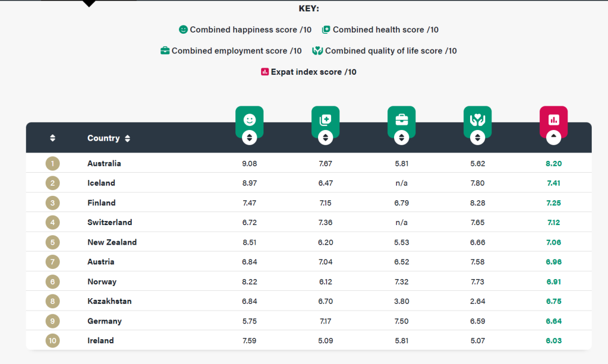Click the quality of life icon header
Viewport: 608px width, 364px height.
tap(477, 119)
